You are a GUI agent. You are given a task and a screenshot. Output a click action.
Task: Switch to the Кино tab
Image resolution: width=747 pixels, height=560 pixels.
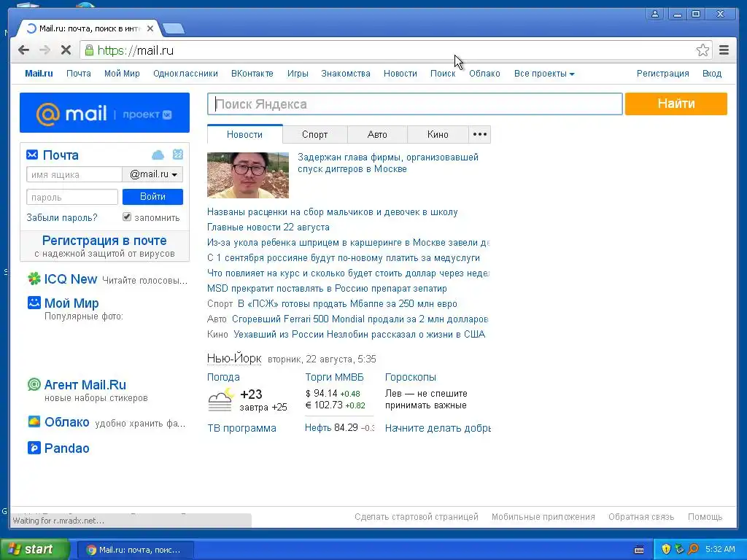[x=438, y=134]
